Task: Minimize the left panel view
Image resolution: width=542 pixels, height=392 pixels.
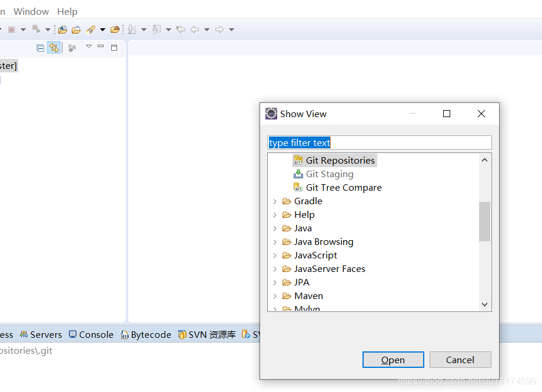Action: click(101, 46)
